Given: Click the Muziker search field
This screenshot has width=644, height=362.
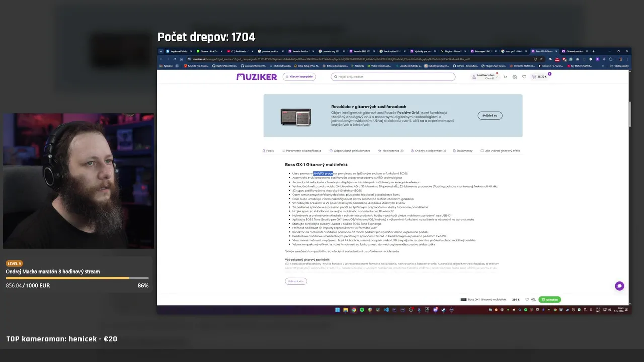Looking at the screenshot, I should pos(393,77).
